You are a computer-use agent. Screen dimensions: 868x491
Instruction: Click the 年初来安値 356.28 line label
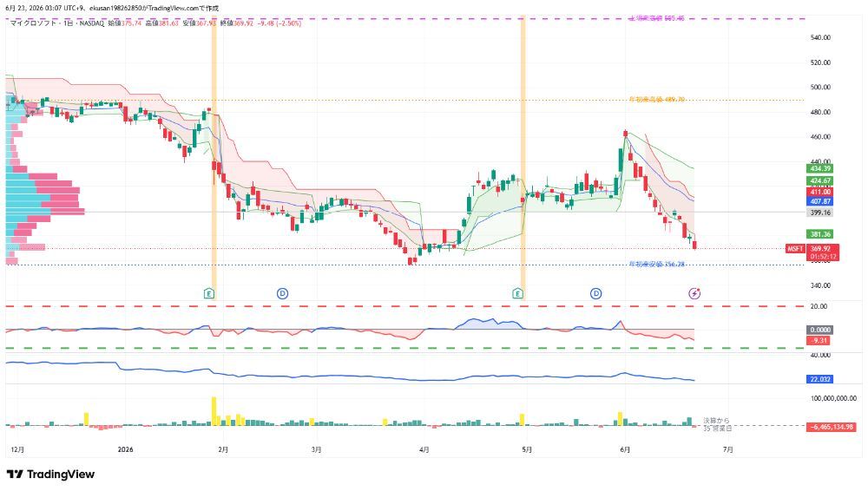click(656, 265)
